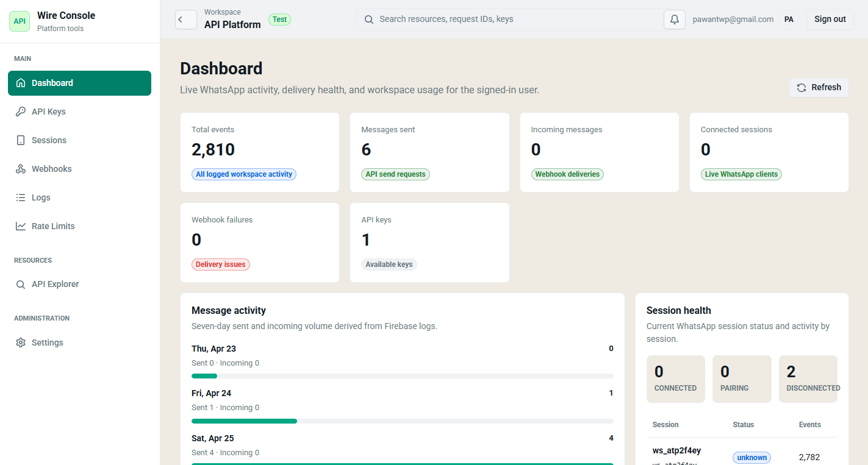Open the Logs page
Image resolution: width=868 pixels, height=465 pixels.
79,197
